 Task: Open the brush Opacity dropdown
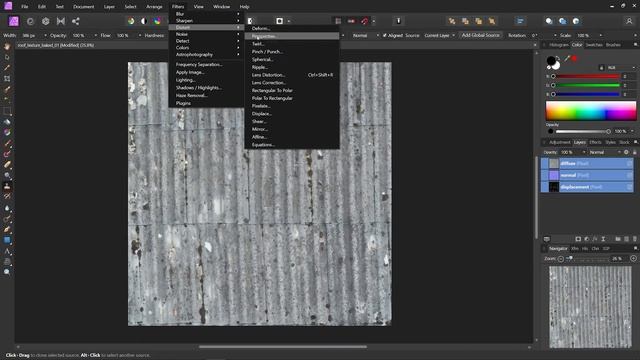[x=96, y=36]
